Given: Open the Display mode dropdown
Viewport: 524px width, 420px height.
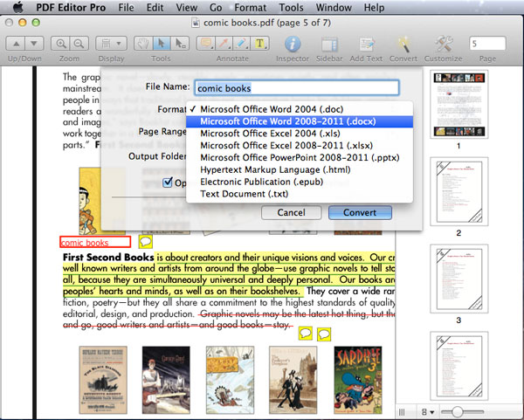Looking at the screenshot, I should pos(111,44).
